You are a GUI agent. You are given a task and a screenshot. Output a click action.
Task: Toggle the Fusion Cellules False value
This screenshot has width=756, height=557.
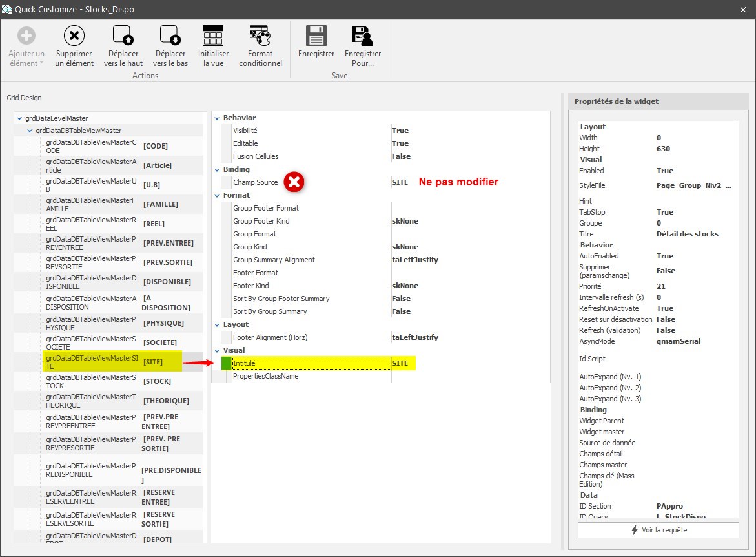[x=401, y=156]
